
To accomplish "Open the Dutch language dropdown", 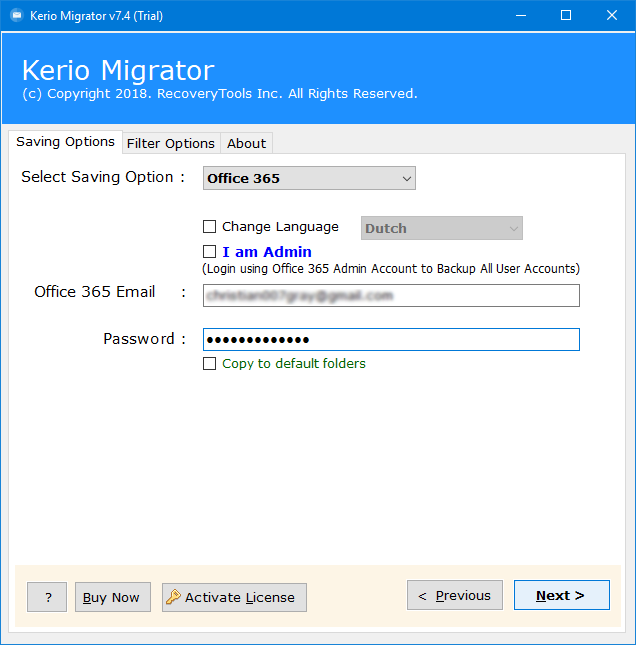I will [442, 228].
